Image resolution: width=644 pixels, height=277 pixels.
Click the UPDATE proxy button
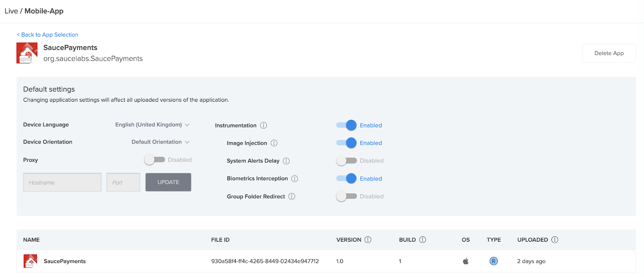pyautogui.click(x=168, y=182)
